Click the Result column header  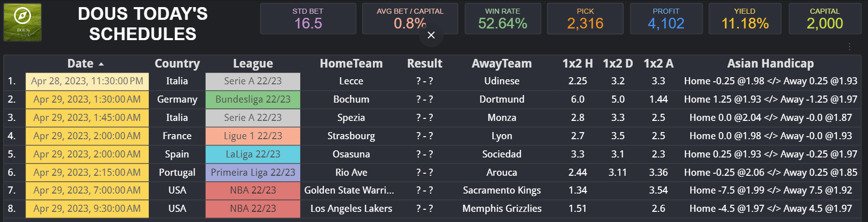(x=425, y=64)
